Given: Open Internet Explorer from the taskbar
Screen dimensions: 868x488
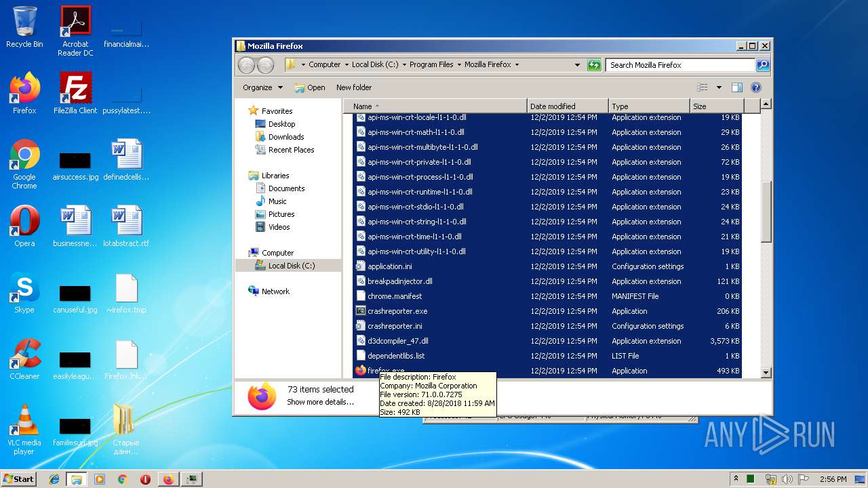Looking at the screenshot, I should pyautogui.click(x=54, y=479).
